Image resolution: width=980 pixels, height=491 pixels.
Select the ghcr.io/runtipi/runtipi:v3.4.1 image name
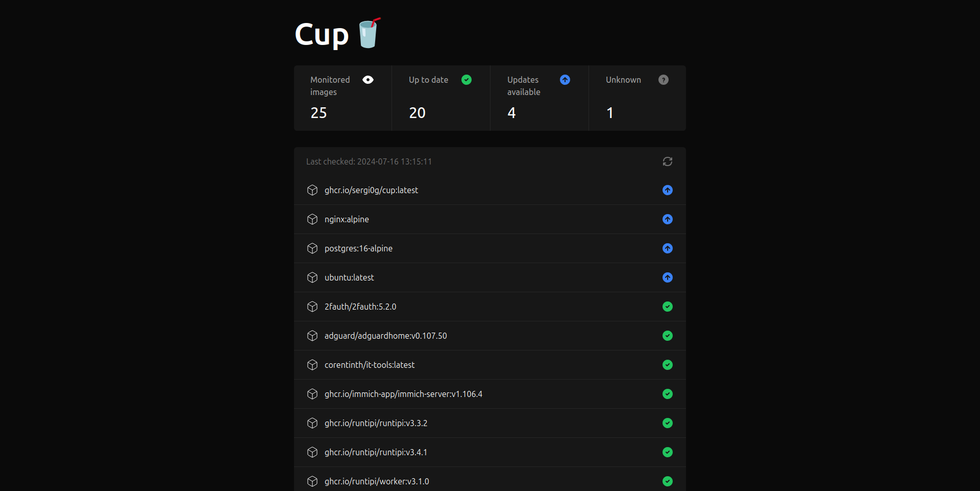pyautogui.click(x=376, y=452)
